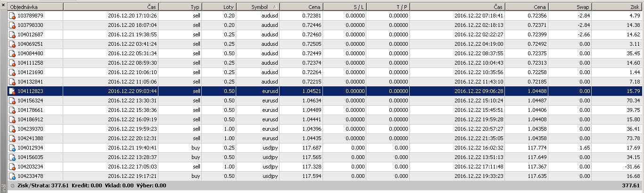Sort by T / P column header
This screenshot has width=644, height=193.
click(x=388, y=7)
